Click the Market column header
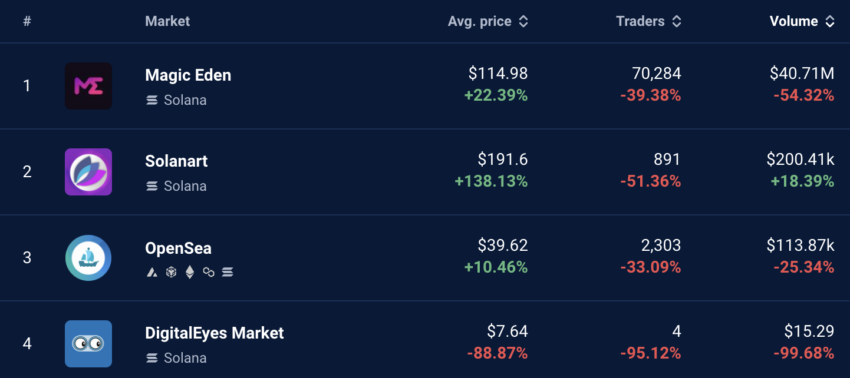The height and width of the screenshot is (378, 850). tap(168, 22)
